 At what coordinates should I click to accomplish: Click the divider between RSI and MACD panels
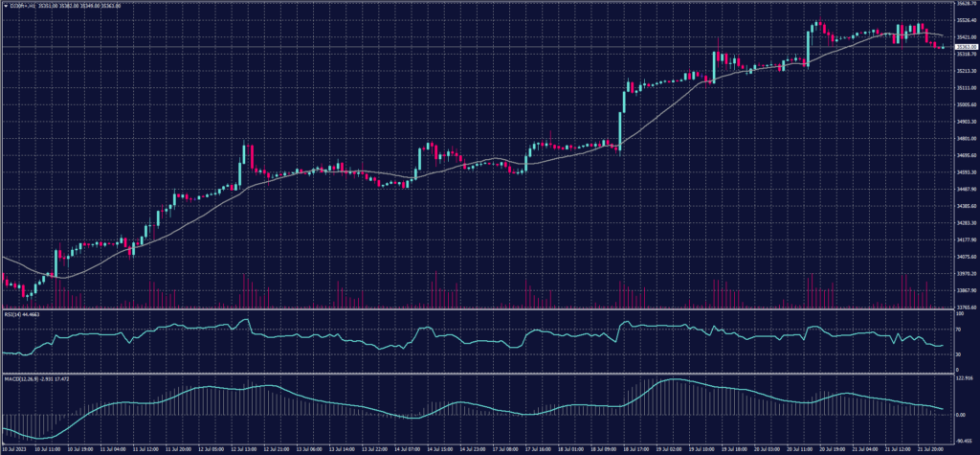tap(479, 372)
